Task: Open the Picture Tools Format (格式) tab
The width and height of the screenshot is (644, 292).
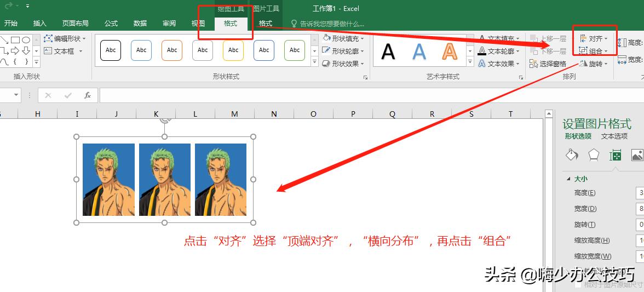Action: (265, 24)
